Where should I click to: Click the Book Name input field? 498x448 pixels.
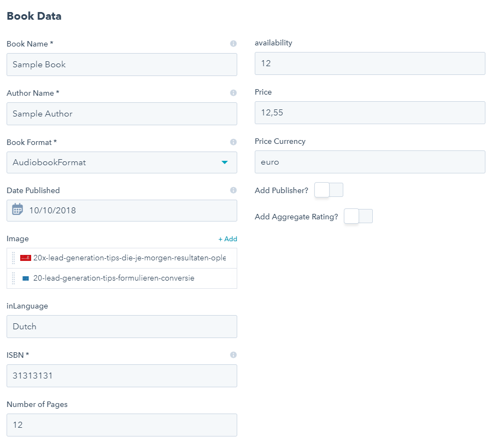click(122, 65)
